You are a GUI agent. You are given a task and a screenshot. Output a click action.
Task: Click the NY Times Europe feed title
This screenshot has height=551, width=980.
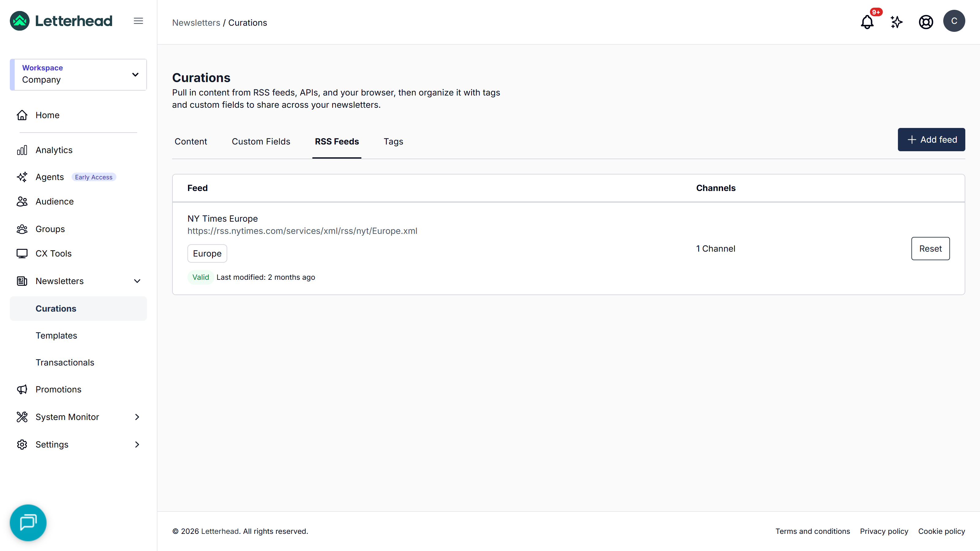click(x=223, y=219)
